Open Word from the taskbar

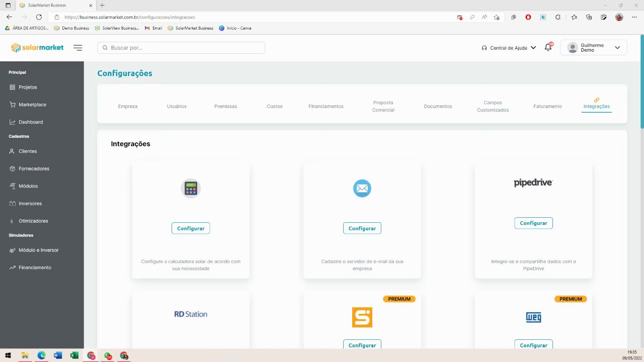pos(57,355)
